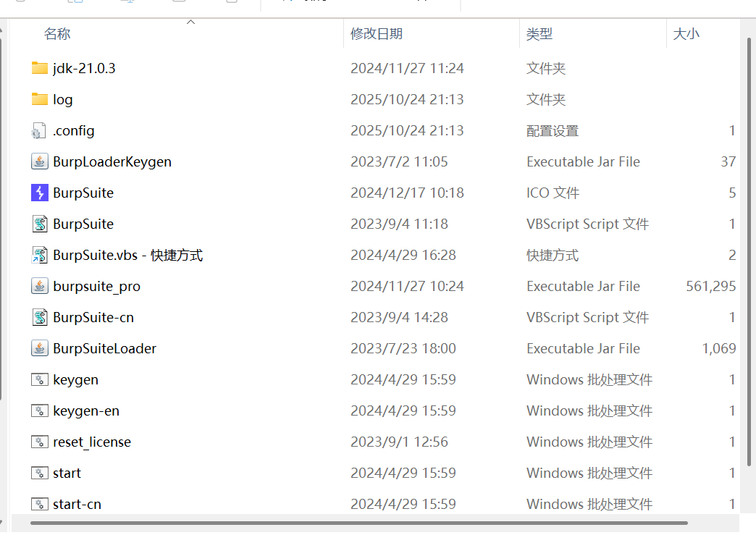Select file name reset_license
This screenshot has height=556, width=756.
[x=92, y=442]
